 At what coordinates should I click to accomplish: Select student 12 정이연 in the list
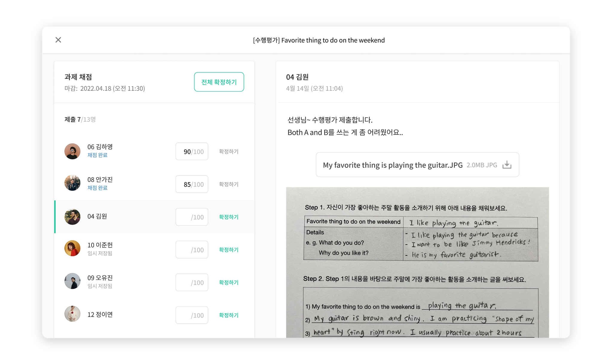100,314
